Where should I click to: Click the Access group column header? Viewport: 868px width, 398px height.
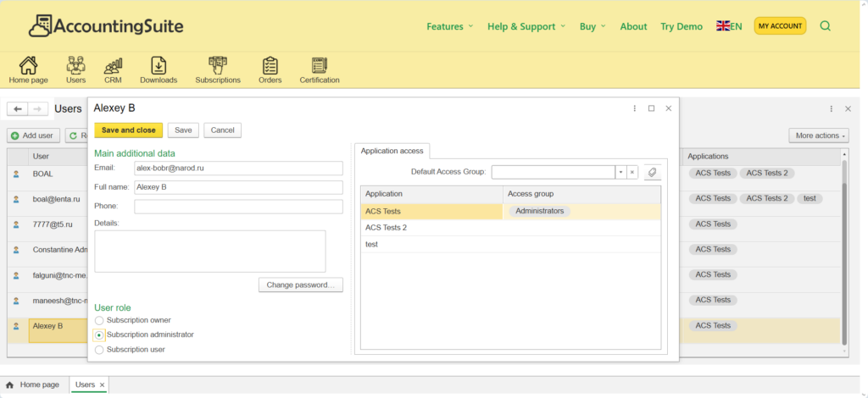pos(581,194)
